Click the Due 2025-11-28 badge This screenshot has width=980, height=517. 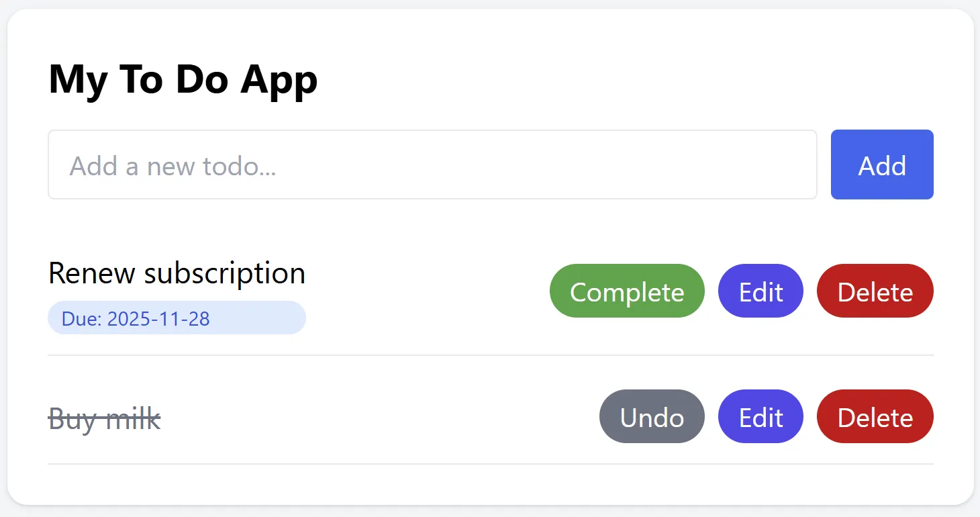[177, 318]
